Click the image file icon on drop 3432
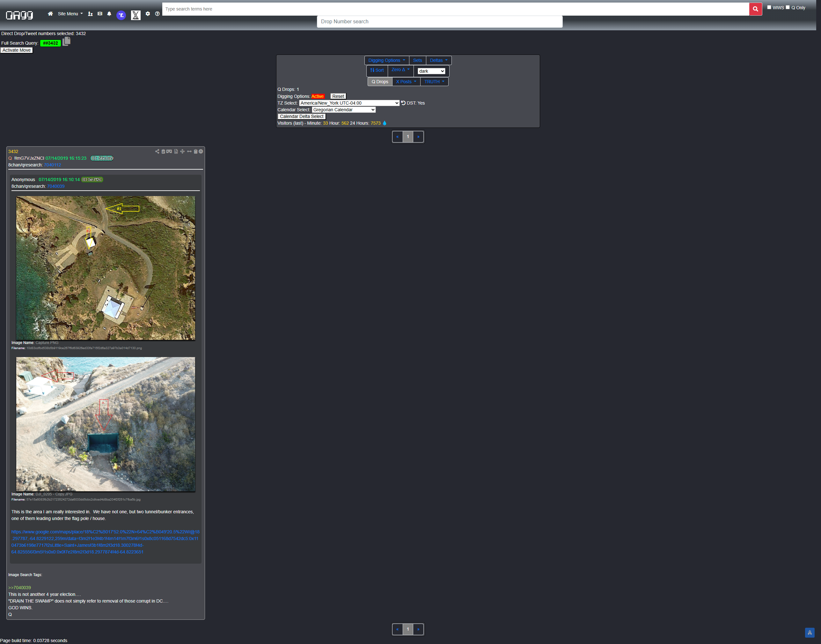Screen dimensions: 821x644 pos(176,151)
